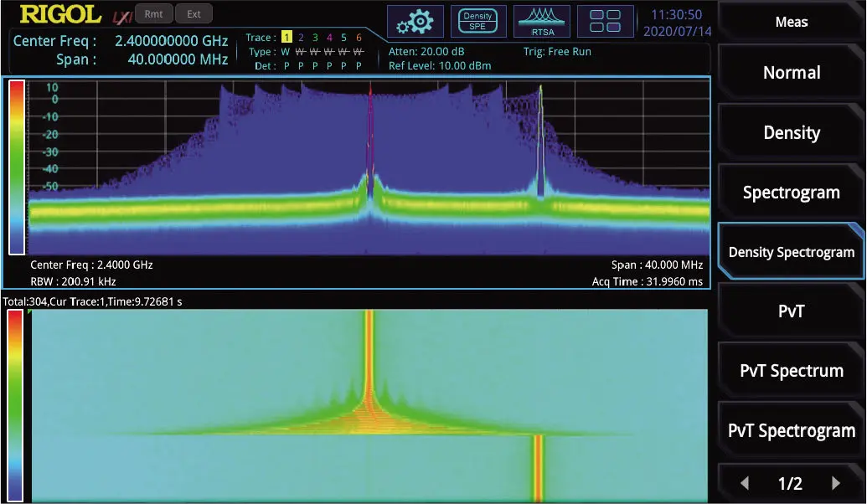Viewport: 867px width, 504px height.
Task: Choose the PvT measurement mode
Action: (x=792, y=311)
